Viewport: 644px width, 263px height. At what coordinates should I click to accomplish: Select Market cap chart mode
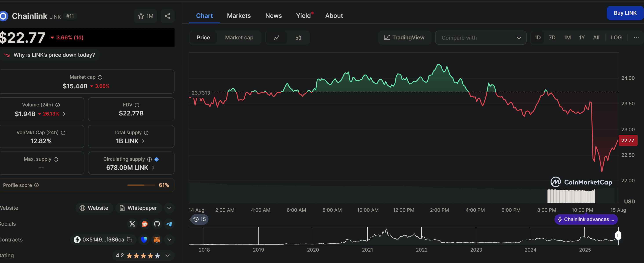point(239,38)
